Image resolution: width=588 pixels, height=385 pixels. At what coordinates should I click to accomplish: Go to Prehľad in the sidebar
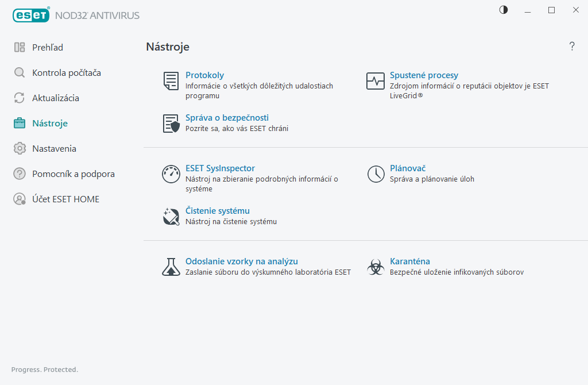pyautogui.click(x=47, y=48)
